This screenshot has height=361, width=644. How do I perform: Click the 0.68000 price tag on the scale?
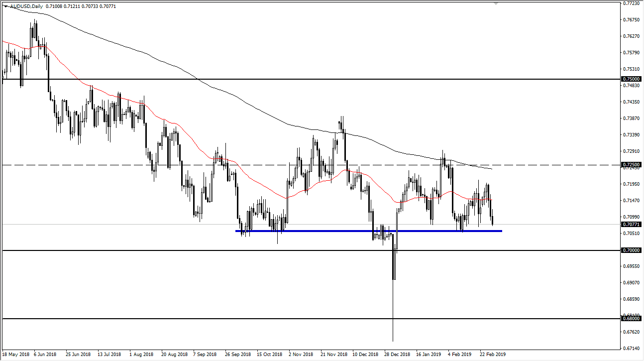coord(631,319)
